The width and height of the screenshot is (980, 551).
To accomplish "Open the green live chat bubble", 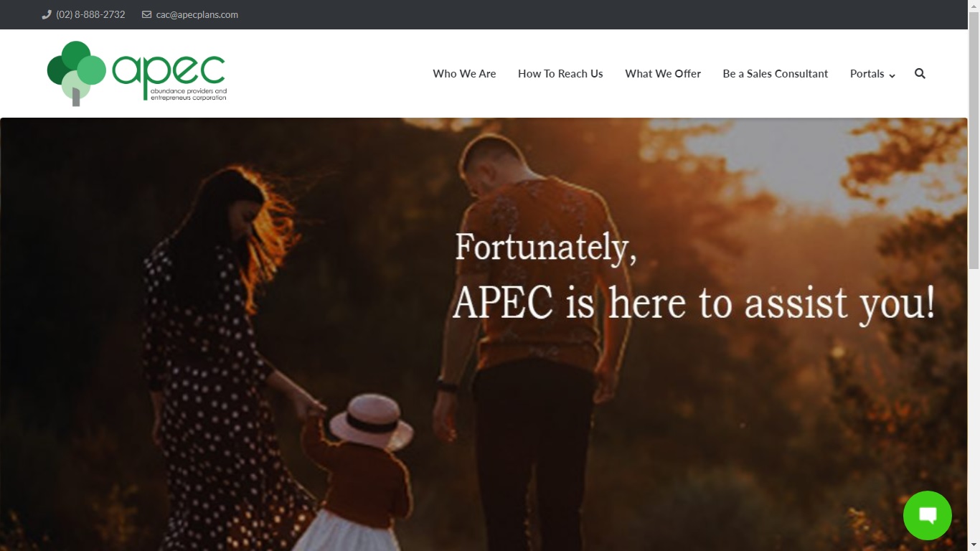I will coord(927,515).
